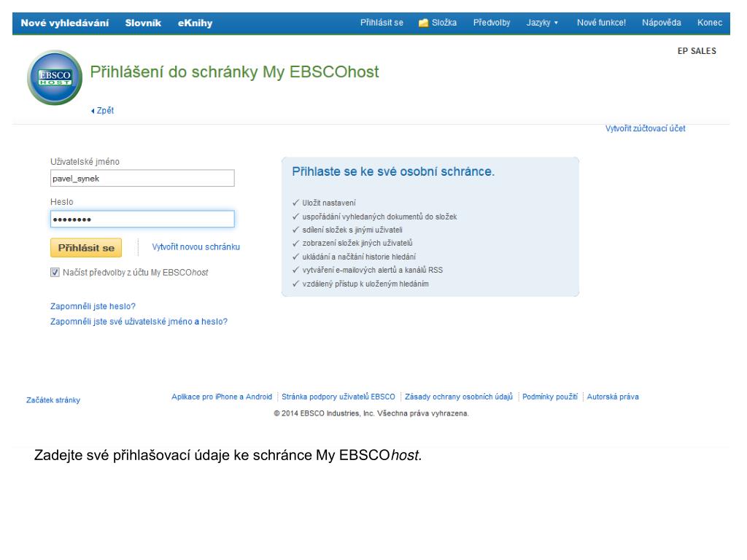The width and height of the screenshot is (747, 560).
Task: Expand the Jazyky language dropdown
Action: (542, 23)
